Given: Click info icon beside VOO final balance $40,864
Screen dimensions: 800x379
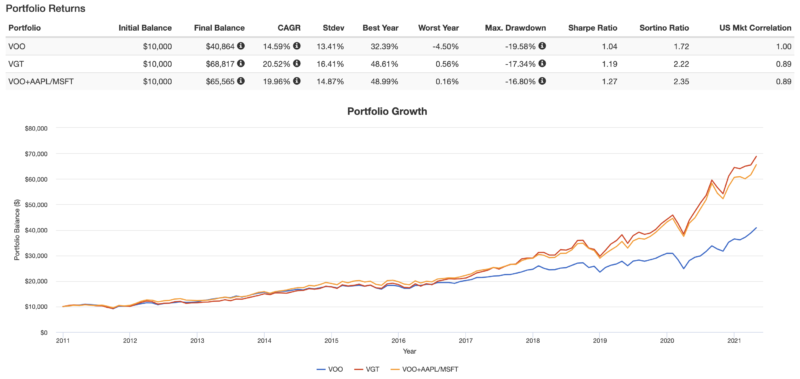Looking at the screenshot, I should pos(241,46).
